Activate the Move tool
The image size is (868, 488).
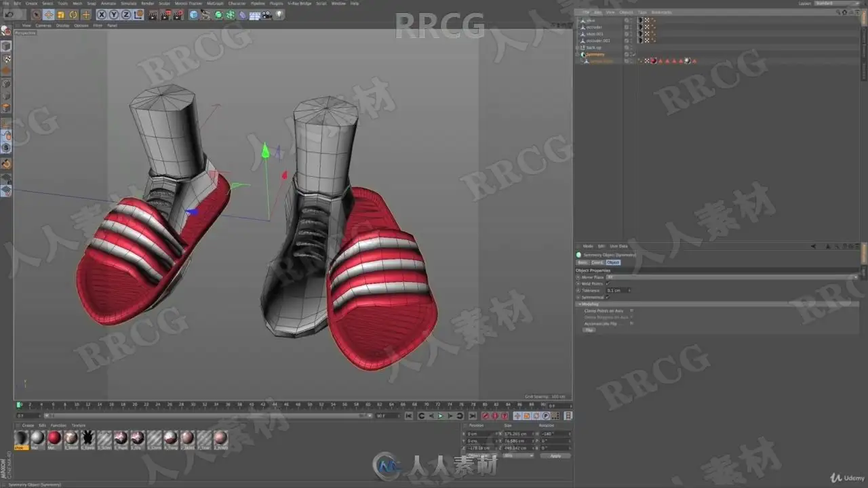[48, 15]
